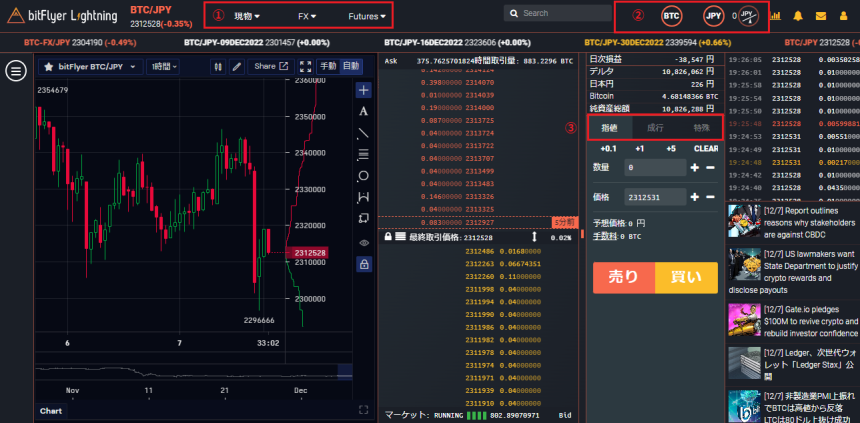The height and width of the screenshot is (423, 860).
Task: Open the 現物 dropdown menu
Action: pos(247,16)
